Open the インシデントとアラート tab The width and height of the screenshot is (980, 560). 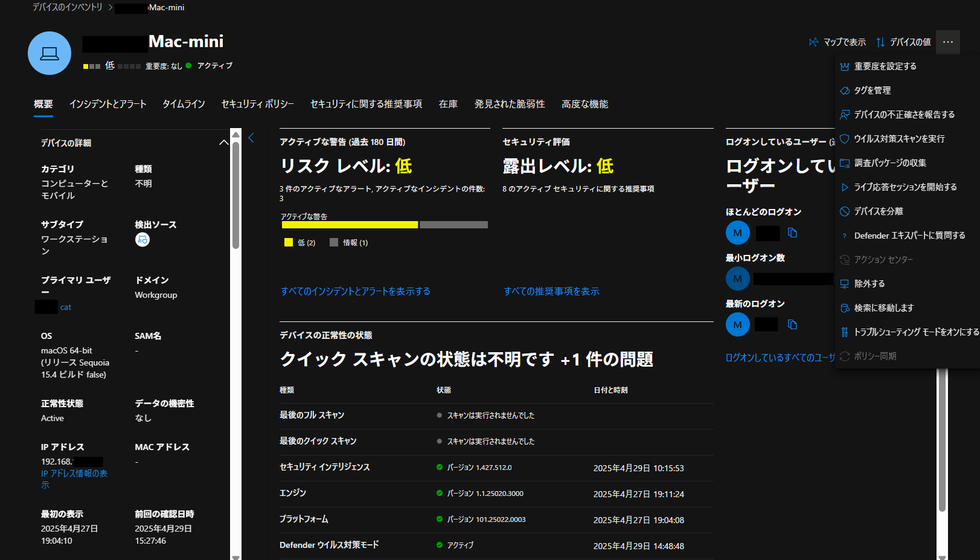pyautogui.click(x=108, y=105)
